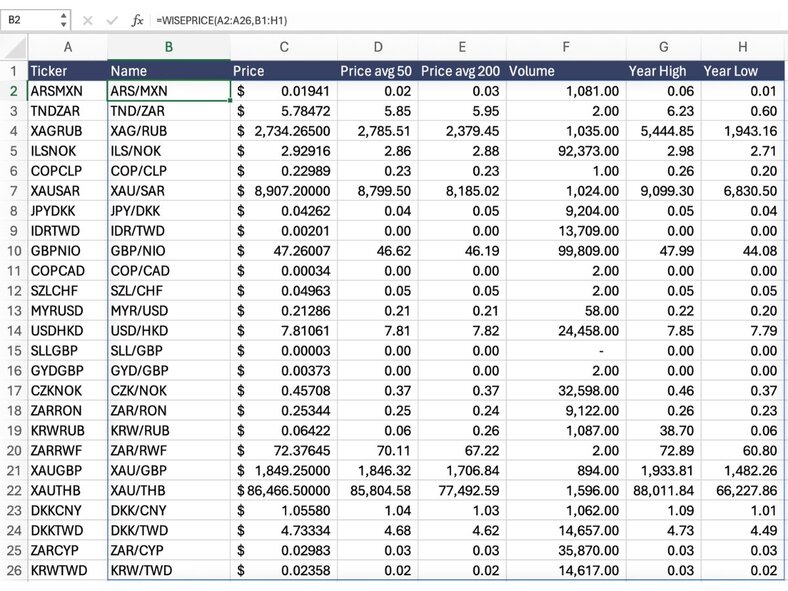788x591 pixels.
Task: Click the Ticker header cell
Action: point(67,71)
